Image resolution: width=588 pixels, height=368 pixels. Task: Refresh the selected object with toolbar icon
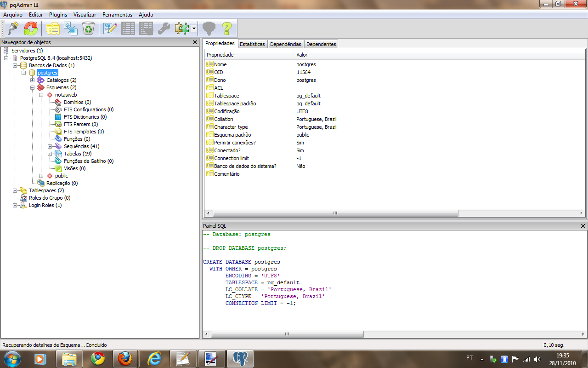pyautogui.click(x=31, y=29)
